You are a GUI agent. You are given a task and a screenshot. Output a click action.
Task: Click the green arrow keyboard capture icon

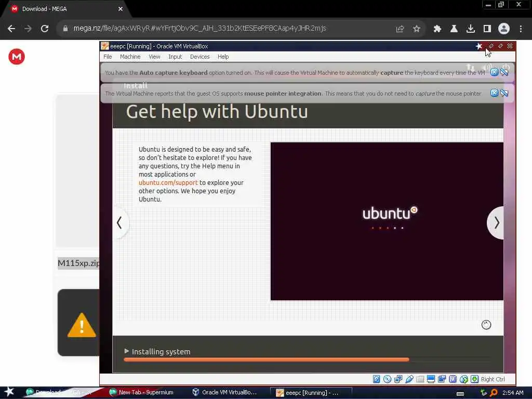coord(475,379)
